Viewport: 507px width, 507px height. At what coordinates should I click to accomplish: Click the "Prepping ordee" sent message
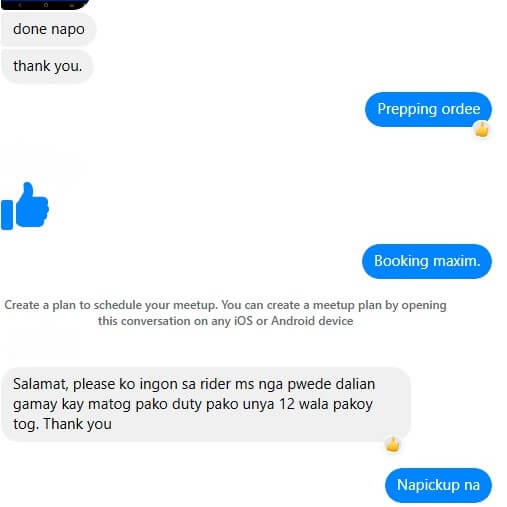(x=428, y=109)
